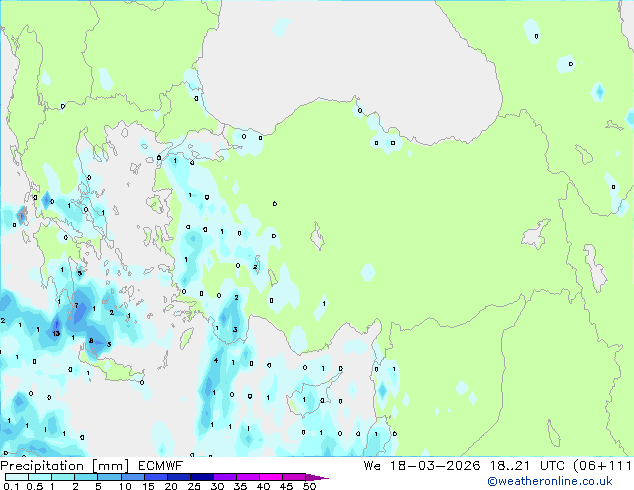Click the '18..21' time range text
The height and width of the screenshot is (490, 634).
pos(509,466)
